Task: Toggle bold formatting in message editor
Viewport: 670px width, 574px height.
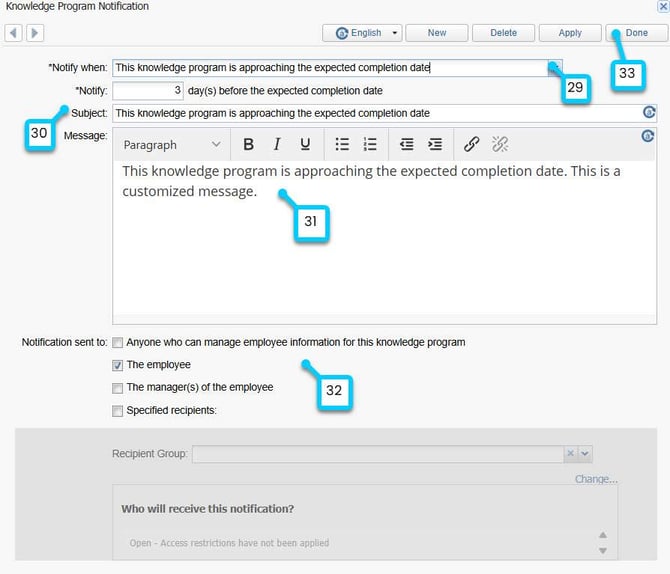Action: [x=248, y=145]
